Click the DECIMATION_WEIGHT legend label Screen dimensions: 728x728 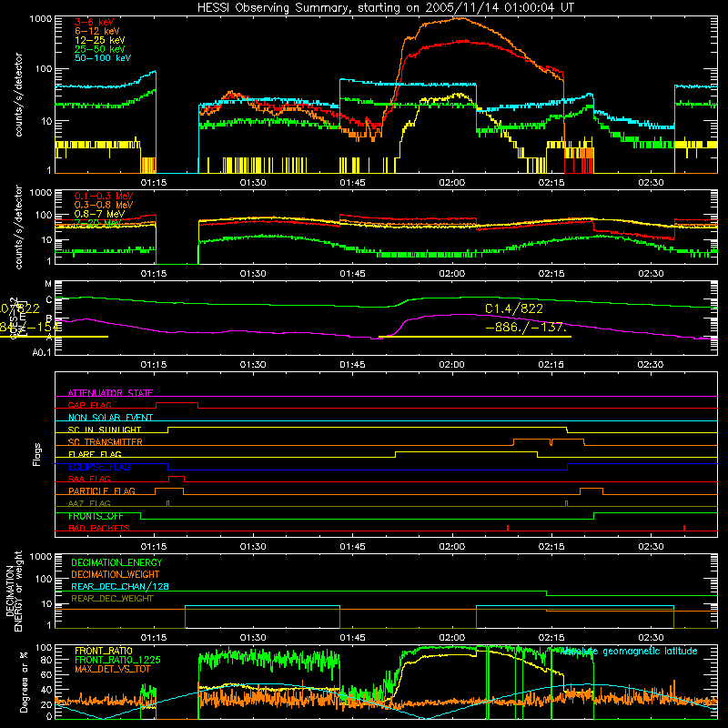pyautogui.click(x=116, y=574)
